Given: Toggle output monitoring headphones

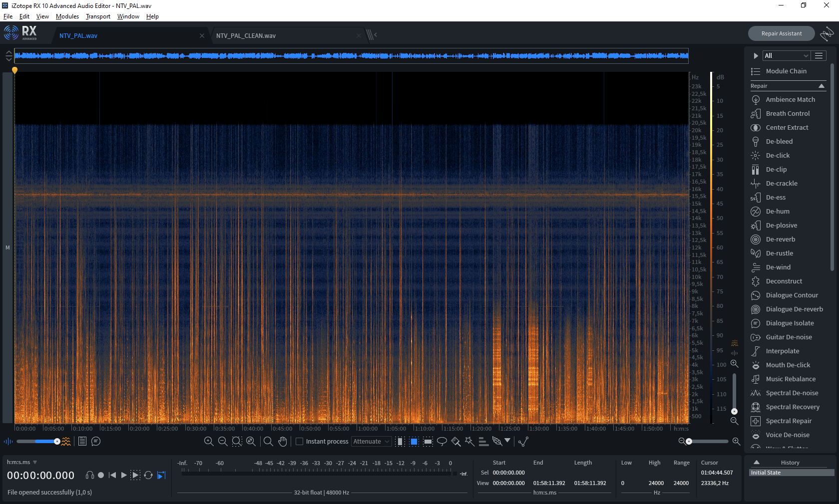Looking at the screenshot, I should [x=90, y=475].
